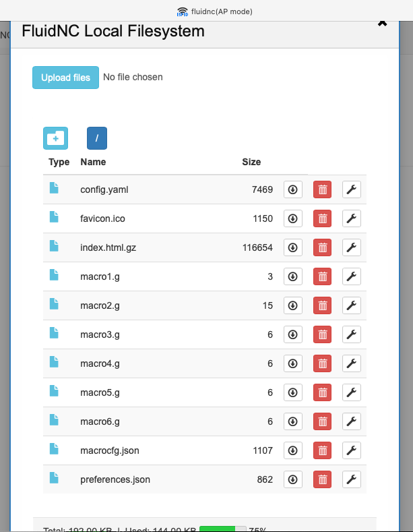Download config.yaml
The width and height of the screenshot is (413, 532).
(x=293, y=189)
